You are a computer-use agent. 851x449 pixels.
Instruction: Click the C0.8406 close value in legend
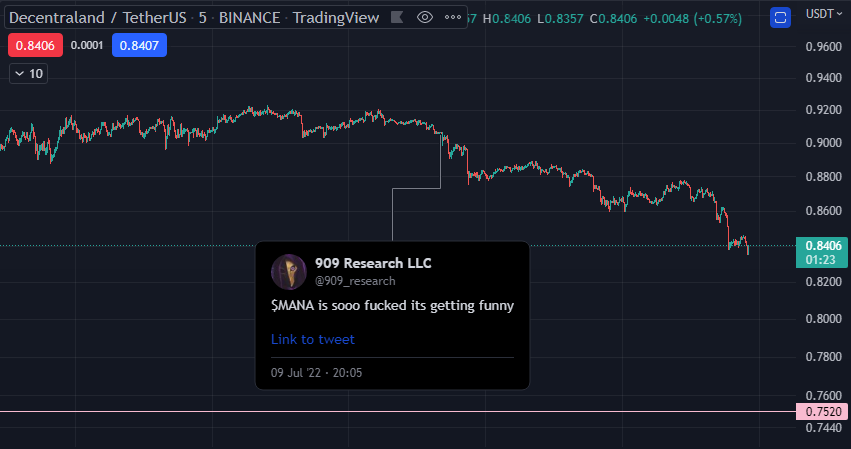pyautogui.click(x=613, y=18)
